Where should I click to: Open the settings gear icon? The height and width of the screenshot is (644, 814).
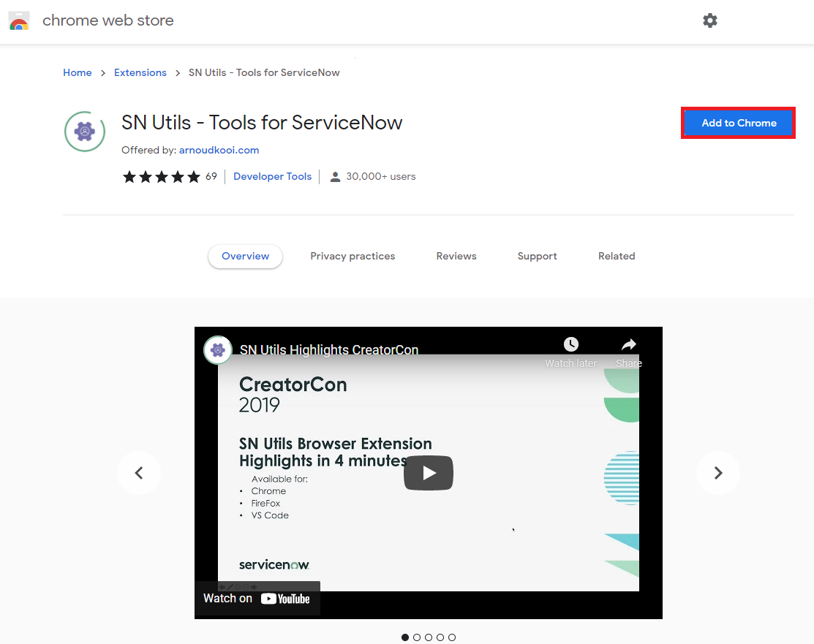(x=709, y=20)
